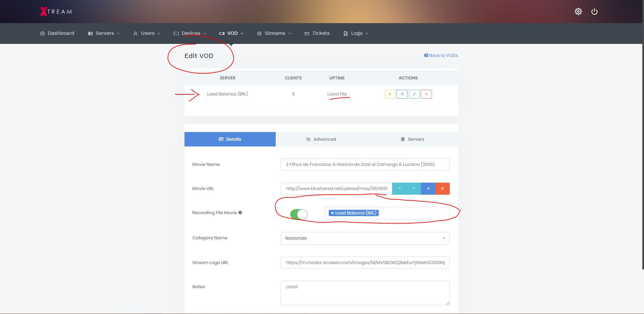
Task: Click the Notes text area
Action: 365,293
